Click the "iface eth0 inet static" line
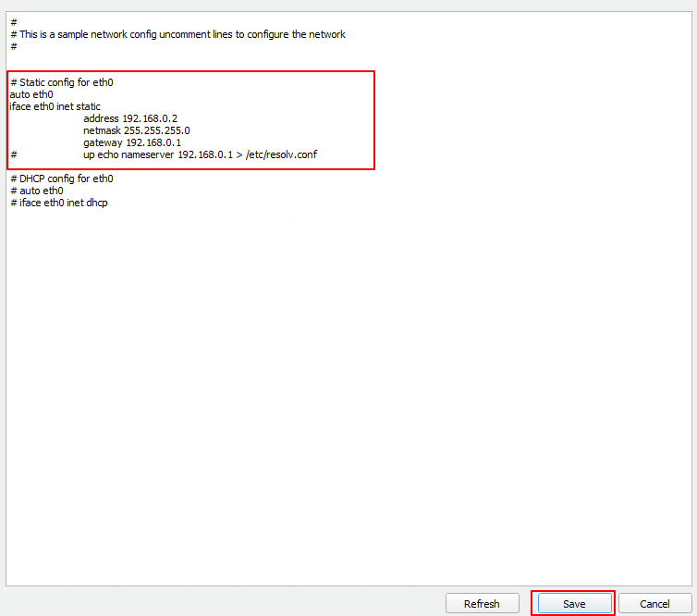Screen dimensions: 697x616 pyautogui.click(x=55, y=106)
